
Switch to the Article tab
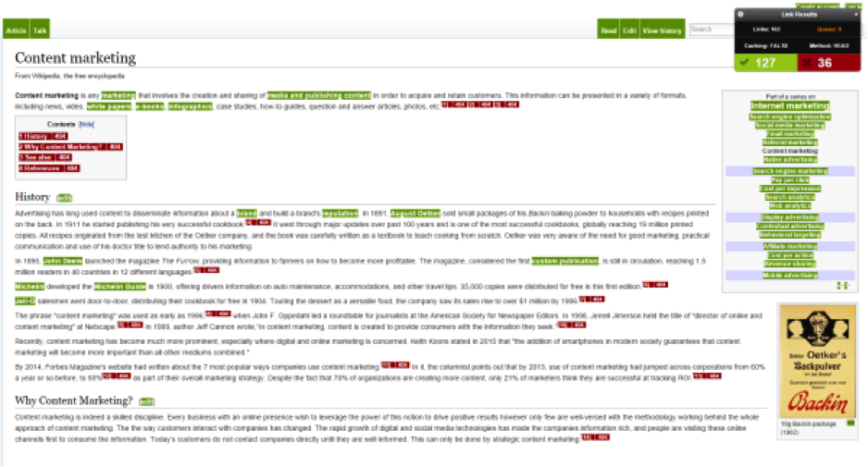(16, 31)
